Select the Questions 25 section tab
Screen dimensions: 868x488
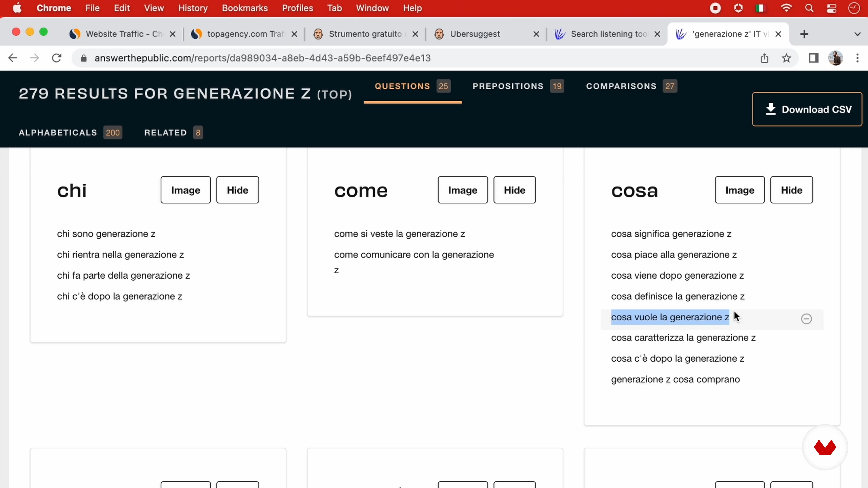[413, 86]
